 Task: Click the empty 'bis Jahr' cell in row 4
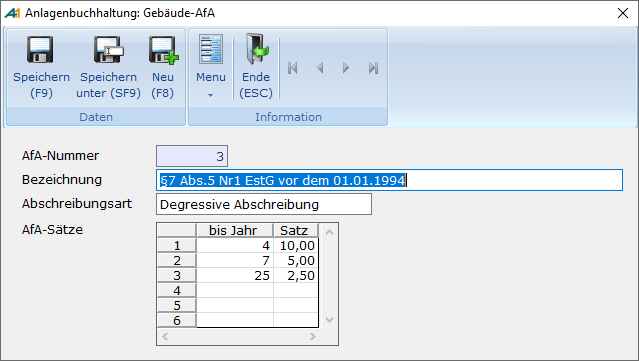[x=235, y=290]
